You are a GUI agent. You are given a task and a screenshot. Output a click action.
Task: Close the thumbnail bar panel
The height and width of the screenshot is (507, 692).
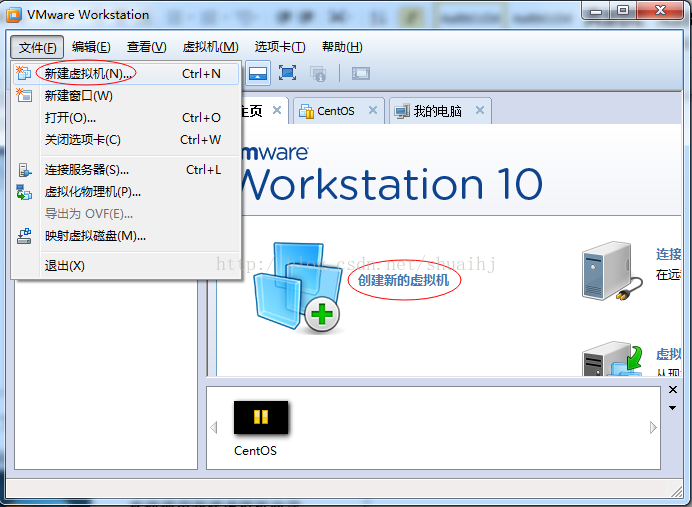673,390
